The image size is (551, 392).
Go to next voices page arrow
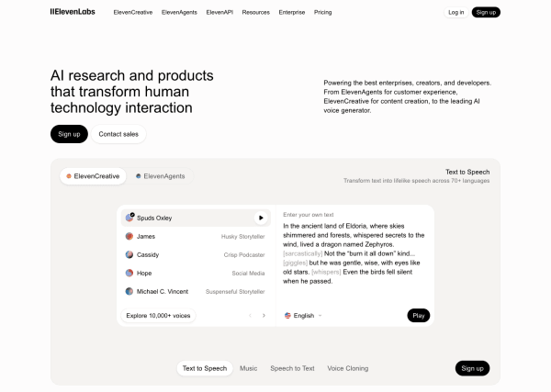264,316
